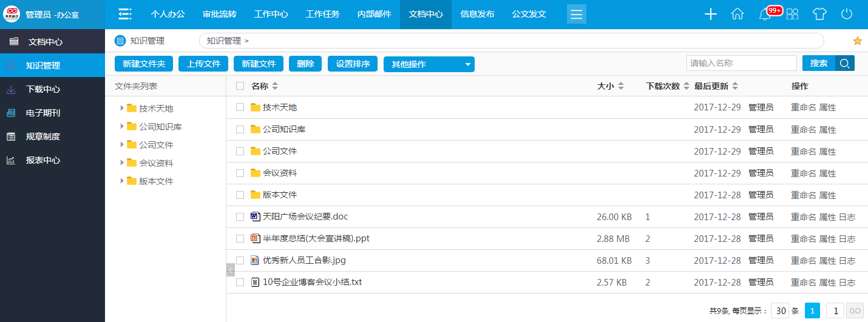Open 审批流转 top menu
Viewport: 868px width, 322px height.
coord(220,14)
